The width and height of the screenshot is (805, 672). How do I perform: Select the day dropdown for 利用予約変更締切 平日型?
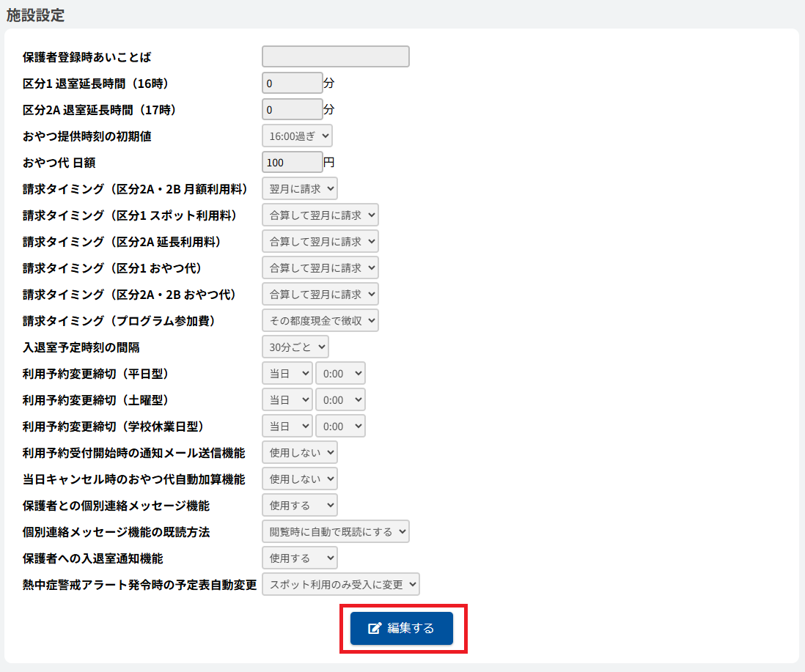click(287, 373)
